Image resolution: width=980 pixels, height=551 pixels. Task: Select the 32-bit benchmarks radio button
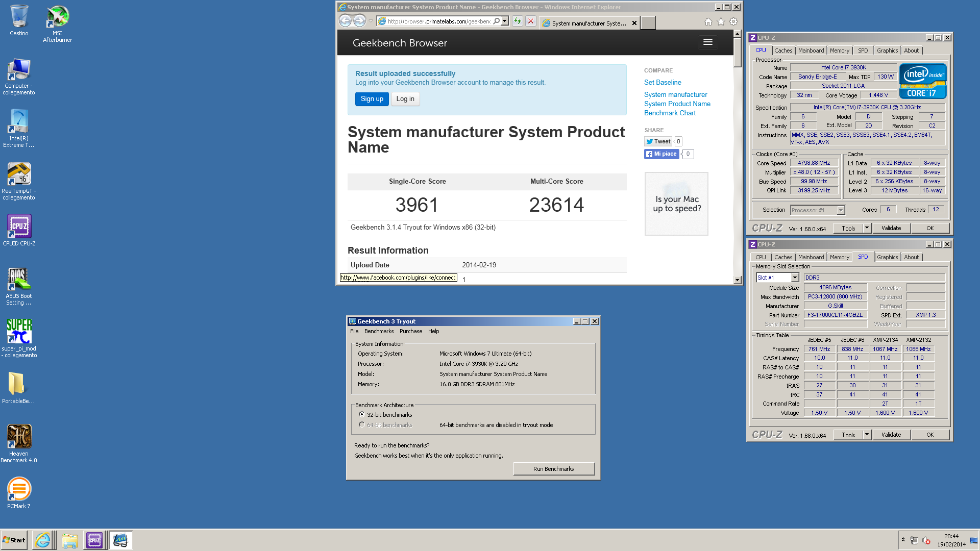click(361, 414)
